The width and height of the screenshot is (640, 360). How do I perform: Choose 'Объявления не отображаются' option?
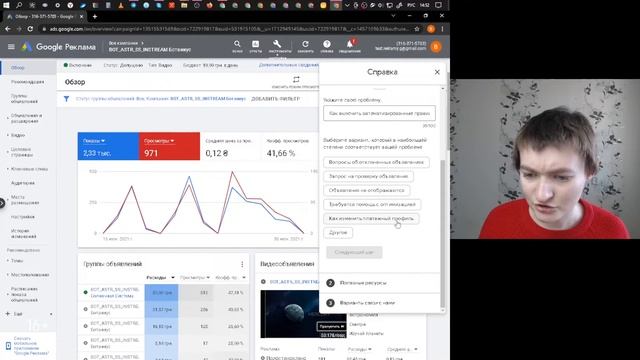[x=367, y=190]
